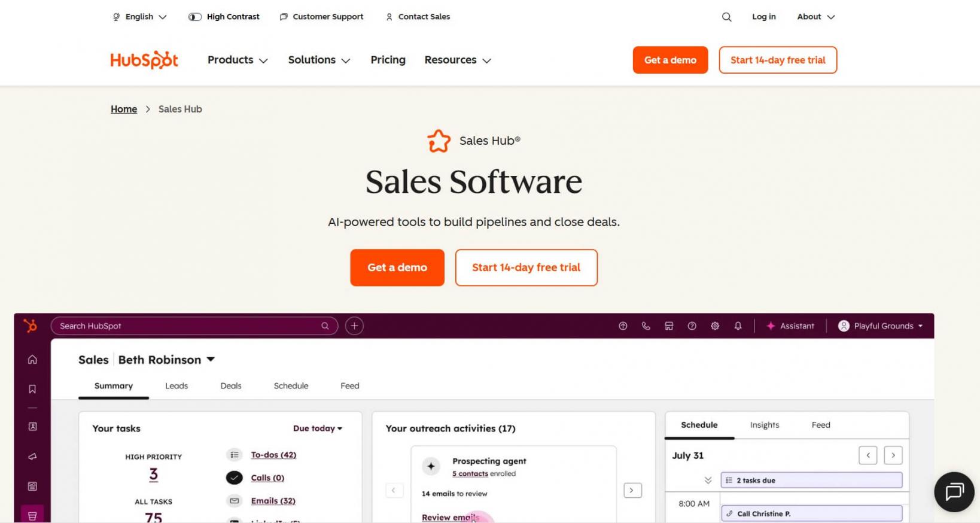The image size is (980, 523).
Task: Go to previous day in schedule
Action: tap(868, 455)
